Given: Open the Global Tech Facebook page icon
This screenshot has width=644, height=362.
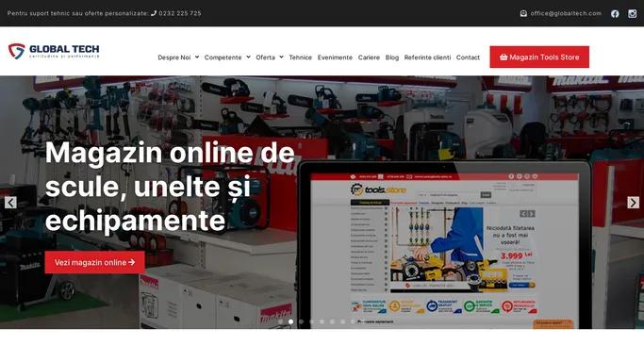Looking at the screenshot, I should [615, 13].
